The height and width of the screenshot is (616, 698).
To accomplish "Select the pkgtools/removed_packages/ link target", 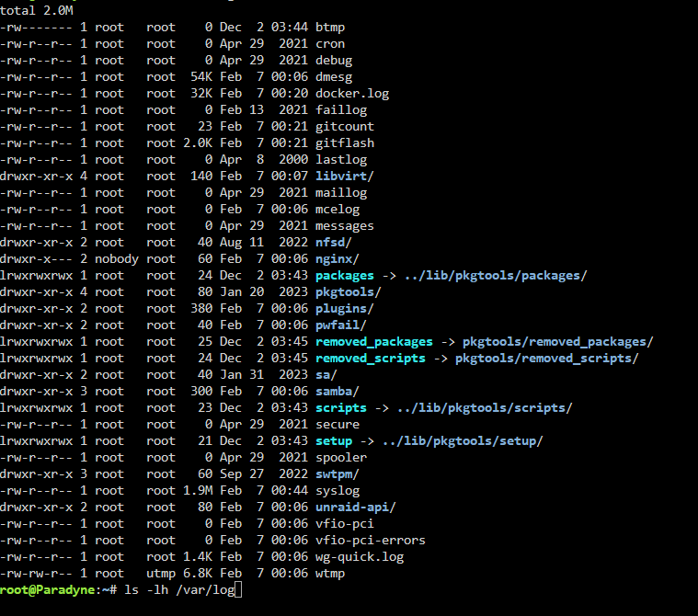I will [558, 341].
